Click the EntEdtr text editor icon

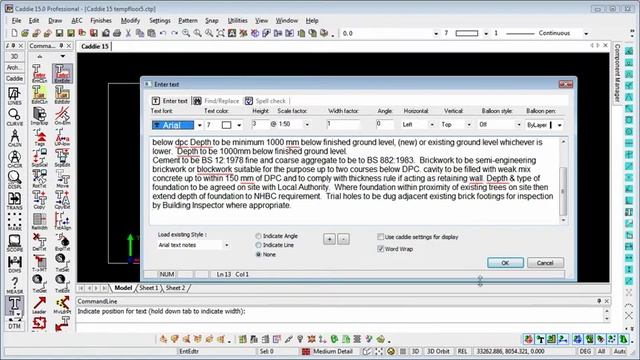[x=62, y=73]
